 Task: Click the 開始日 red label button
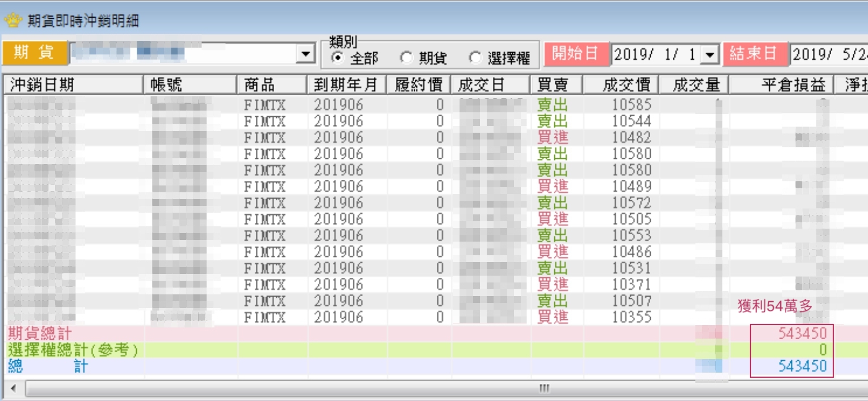pos(575,54)
